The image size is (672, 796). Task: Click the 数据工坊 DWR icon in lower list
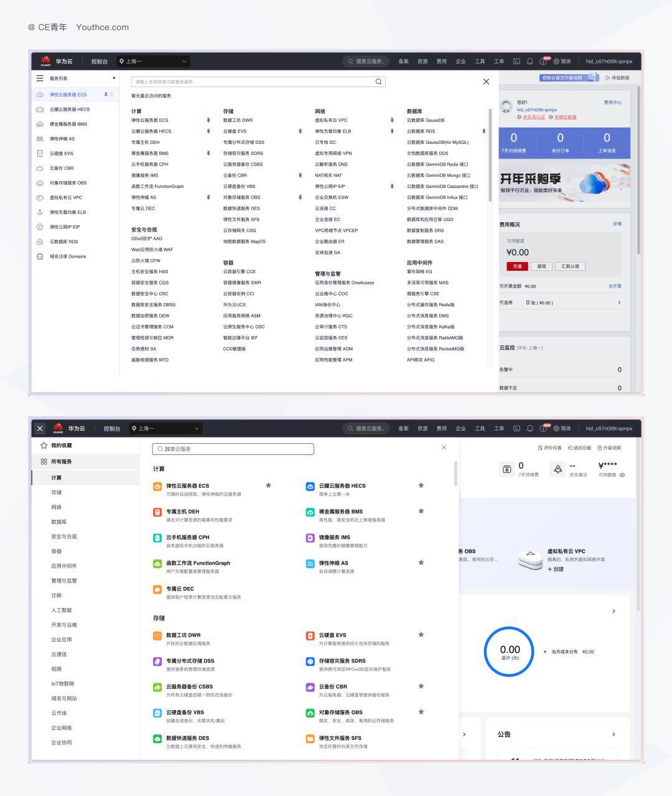point(157,635)
